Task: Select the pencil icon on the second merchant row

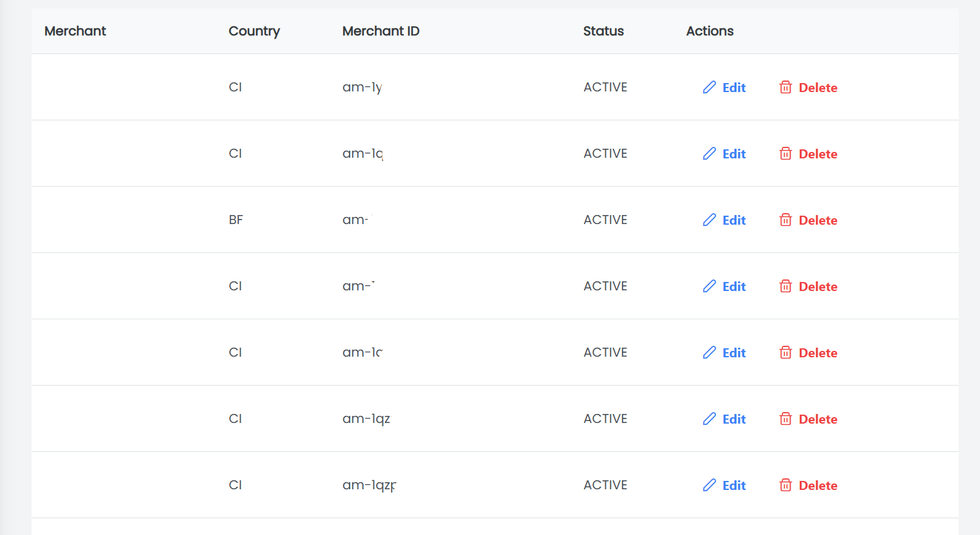Action: 710,153
